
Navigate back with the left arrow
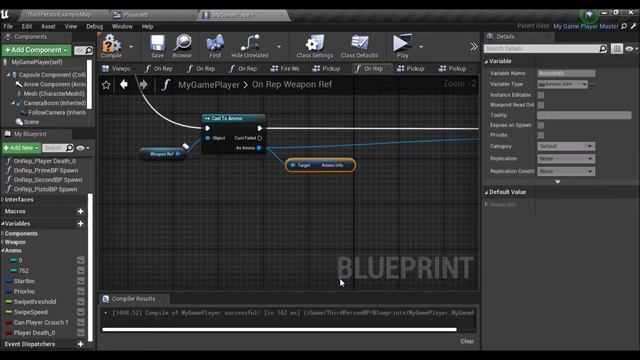124,84
